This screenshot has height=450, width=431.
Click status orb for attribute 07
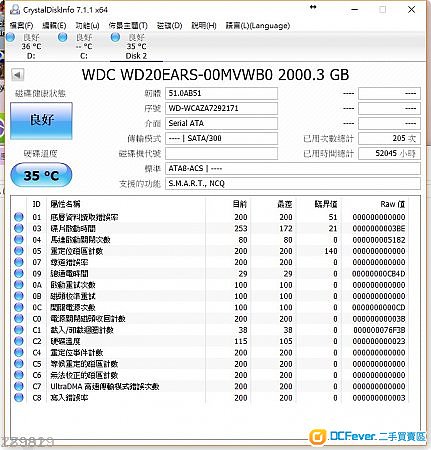[x=19, y=262]
